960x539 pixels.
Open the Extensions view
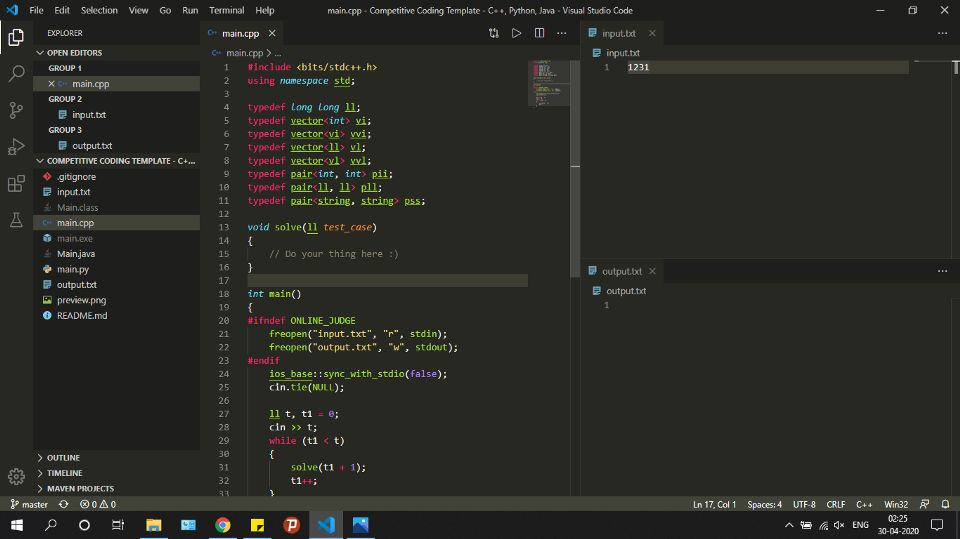tap(16, 184)
